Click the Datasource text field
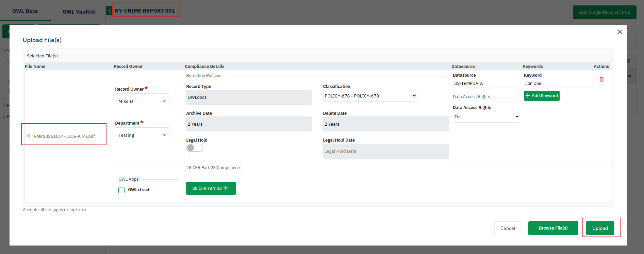 486,84
